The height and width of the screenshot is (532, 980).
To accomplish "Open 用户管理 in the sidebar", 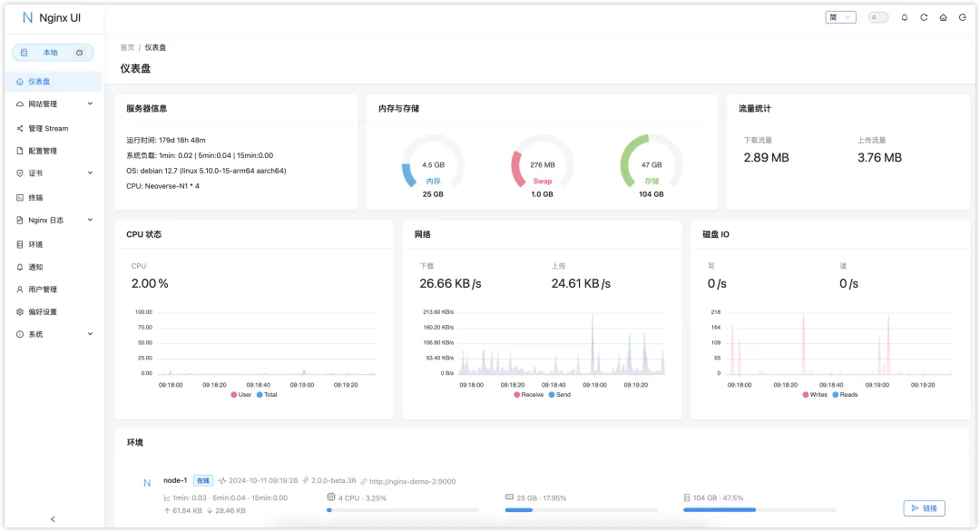I will click(x=54, y=290).
